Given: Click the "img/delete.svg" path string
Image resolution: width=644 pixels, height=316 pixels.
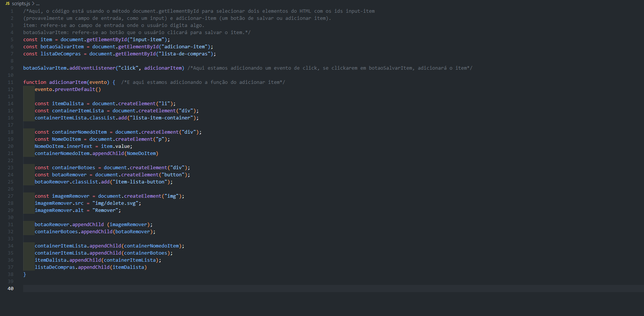Looking at the screenshot, I should tap(115, 203).
